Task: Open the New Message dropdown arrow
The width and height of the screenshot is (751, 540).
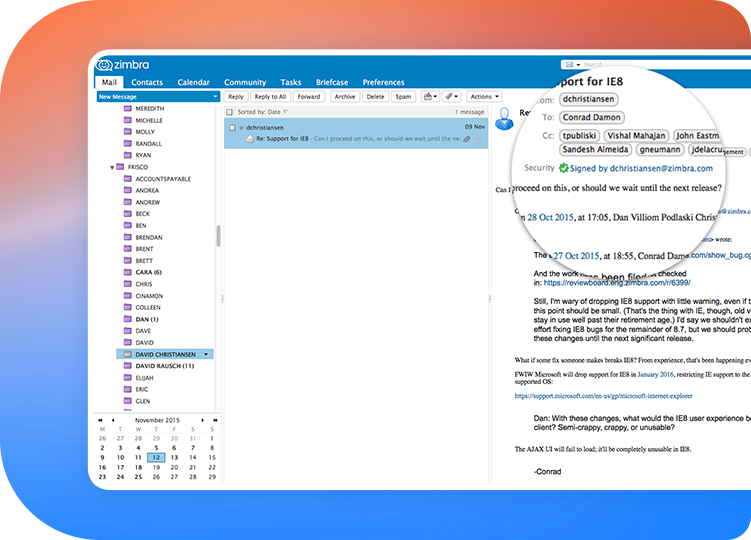Action: click(x=215, y=96)
